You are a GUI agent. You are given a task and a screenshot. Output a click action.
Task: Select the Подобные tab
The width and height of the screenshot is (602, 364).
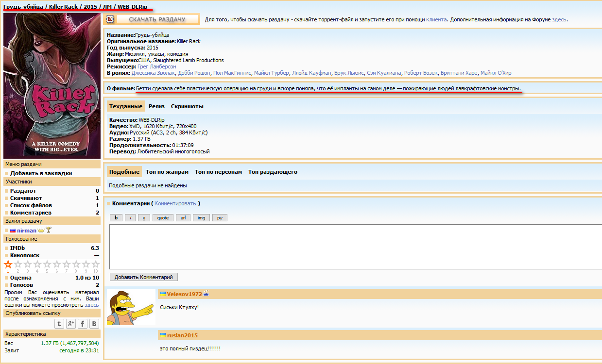[124, 172]
